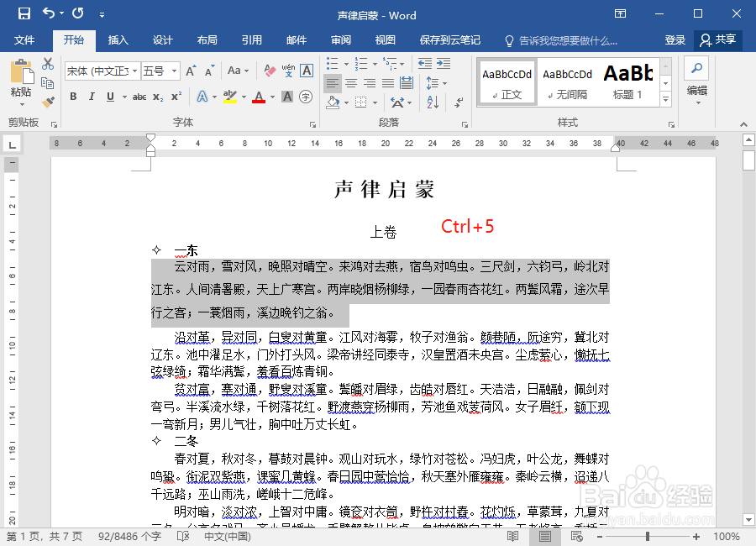This screenshot has height=546, width=756.
Task: Apply strikethrough formatting
Action: pyautogui.click(x=139, y=97)
